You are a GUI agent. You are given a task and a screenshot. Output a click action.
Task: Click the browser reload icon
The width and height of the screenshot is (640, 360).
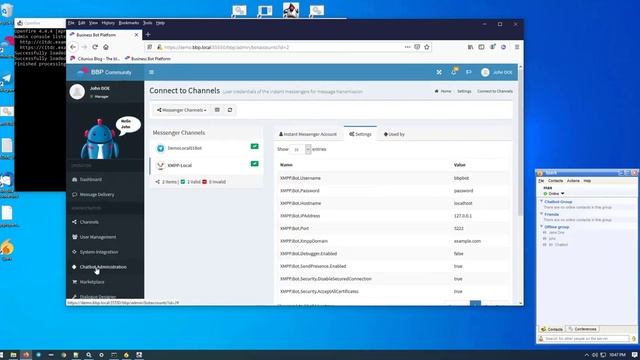95,47
